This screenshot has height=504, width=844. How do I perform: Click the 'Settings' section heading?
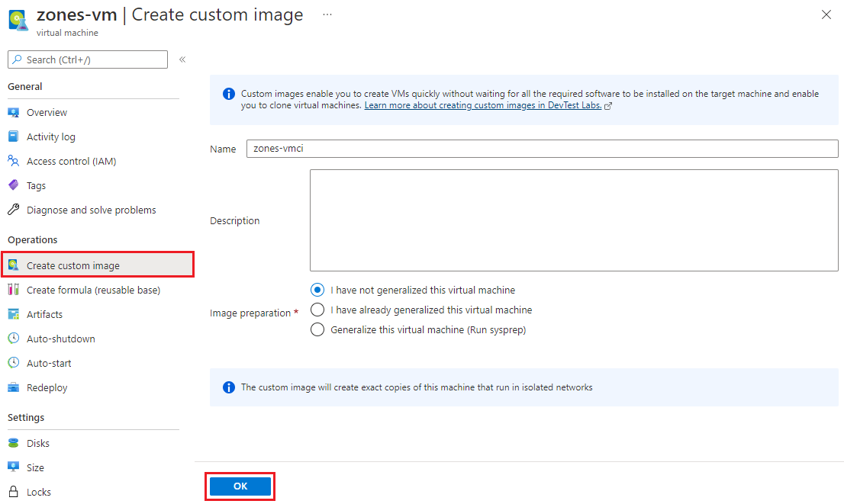(x=26, y=417)
